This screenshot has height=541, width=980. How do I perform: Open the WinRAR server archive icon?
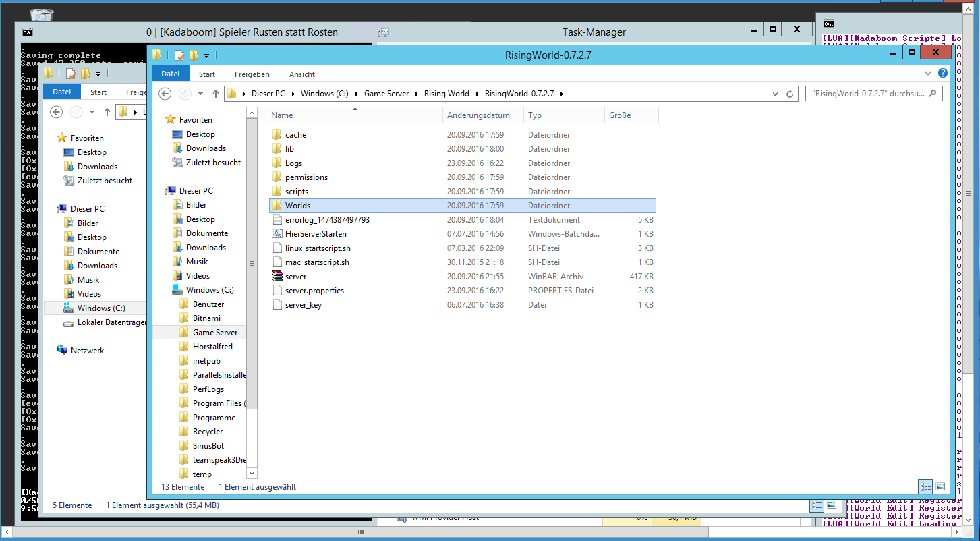pos(277,276)
